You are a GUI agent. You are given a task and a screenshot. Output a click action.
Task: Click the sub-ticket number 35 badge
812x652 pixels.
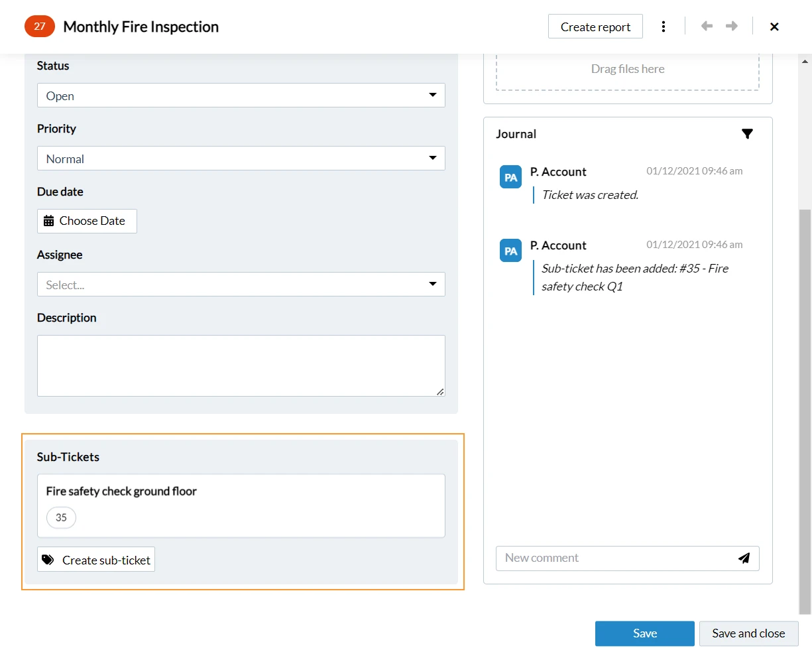[x=61, y=517]
